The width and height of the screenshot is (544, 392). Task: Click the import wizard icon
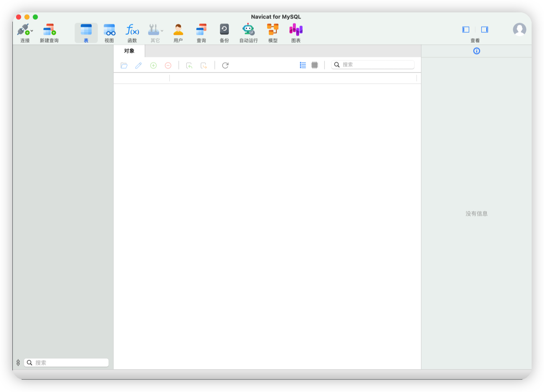pyautogui.click(x=189, y=65)
